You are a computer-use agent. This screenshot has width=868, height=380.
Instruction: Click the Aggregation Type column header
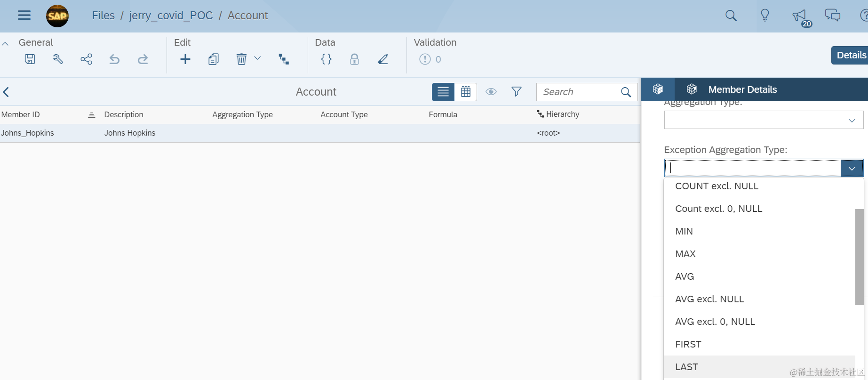pyautogui.click(x=242, y=114)
